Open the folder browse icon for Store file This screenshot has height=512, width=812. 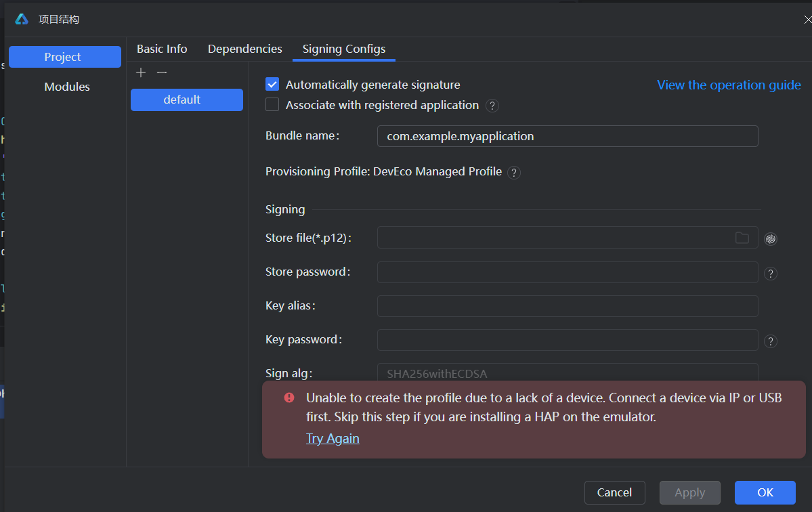pyautogui.click(x=742, y=238)
